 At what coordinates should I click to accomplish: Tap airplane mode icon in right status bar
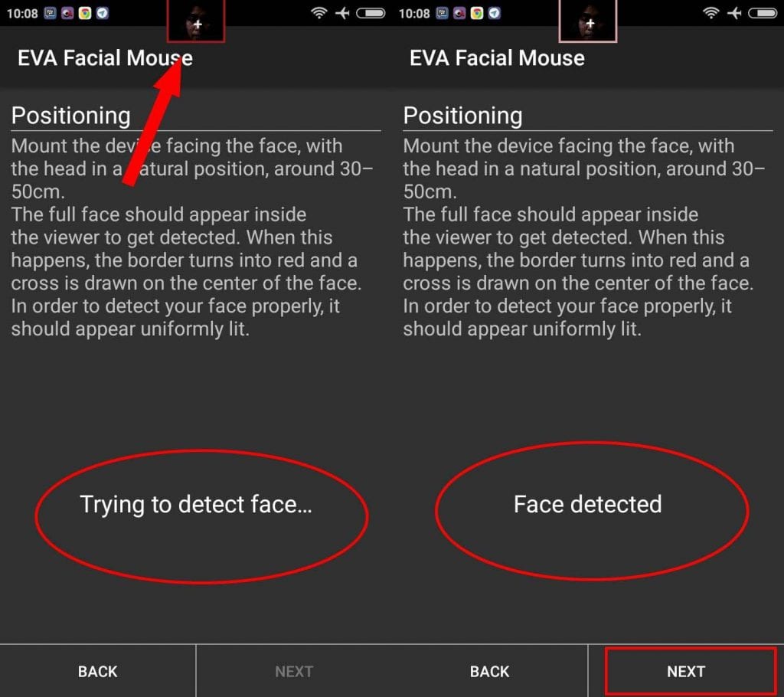pyautogui.click(x=734, y=13)
